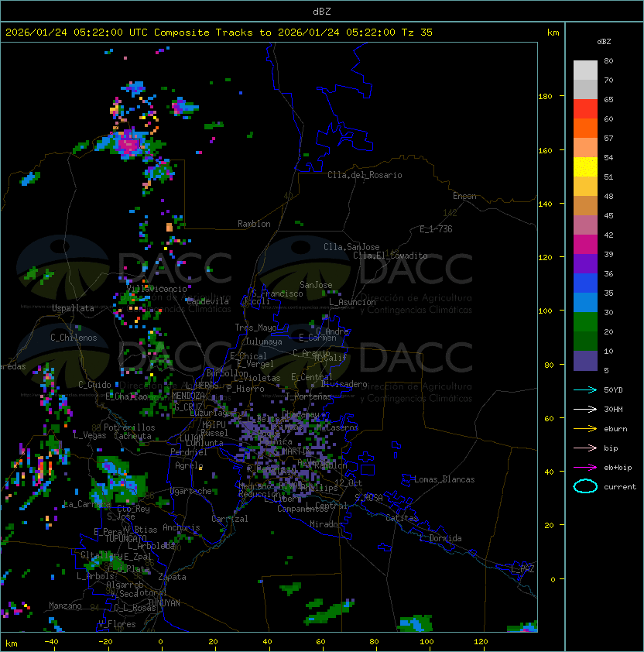Click the cyan 'current' ellipse legend icon

point(585,486)
